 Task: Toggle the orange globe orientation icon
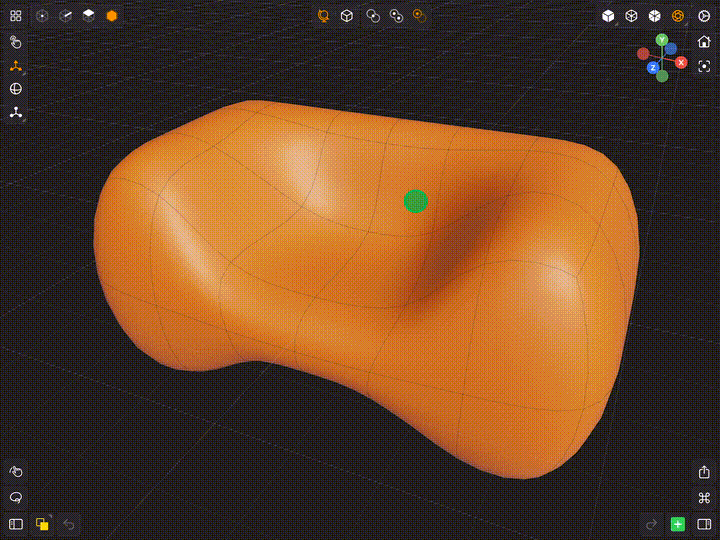(323, 16)
